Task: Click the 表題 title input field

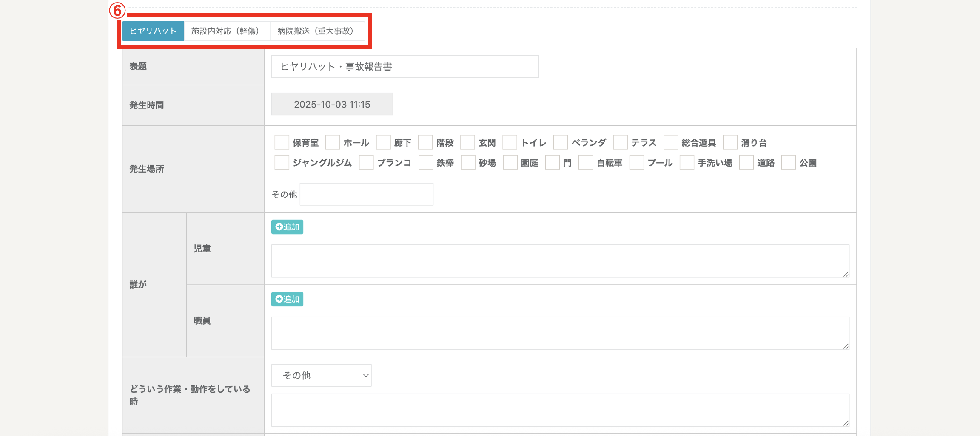Action: [x=405, y=67]
